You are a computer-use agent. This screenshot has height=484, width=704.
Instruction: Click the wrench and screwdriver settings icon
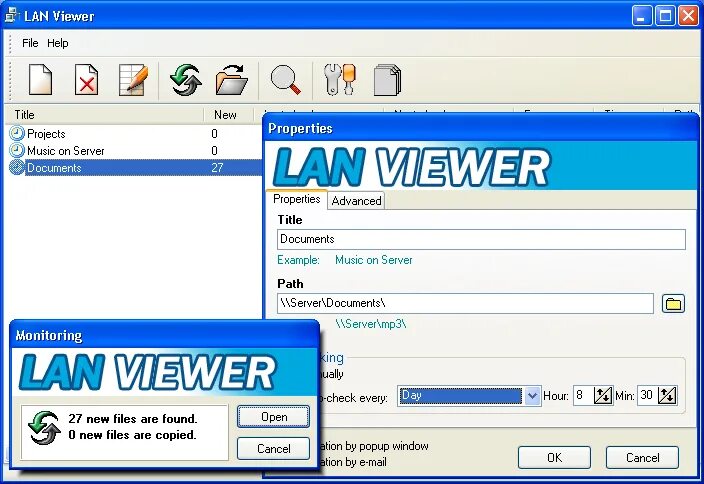click(x=340, y=79)
